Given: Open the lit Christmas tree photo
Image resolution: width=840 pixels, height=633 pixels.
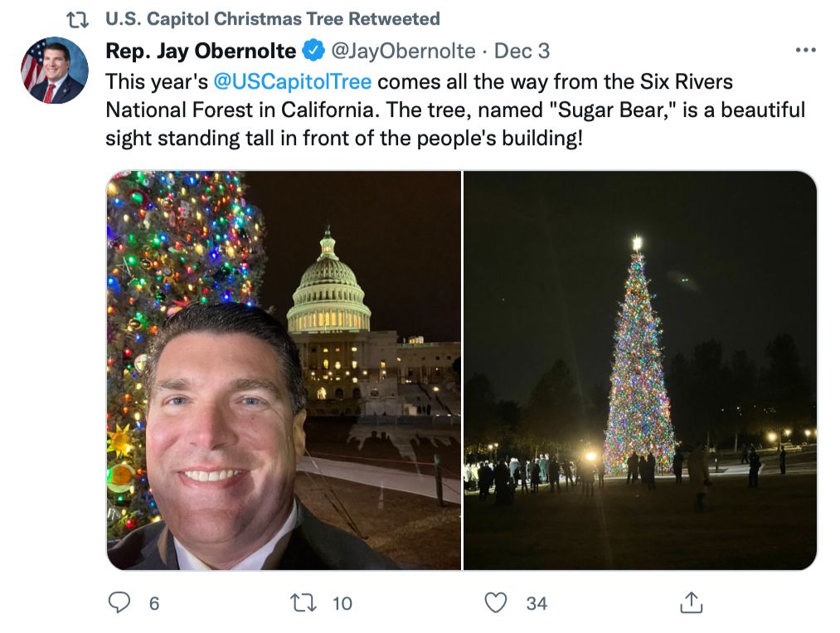Looking at the screenshot, I should [640, 370].
